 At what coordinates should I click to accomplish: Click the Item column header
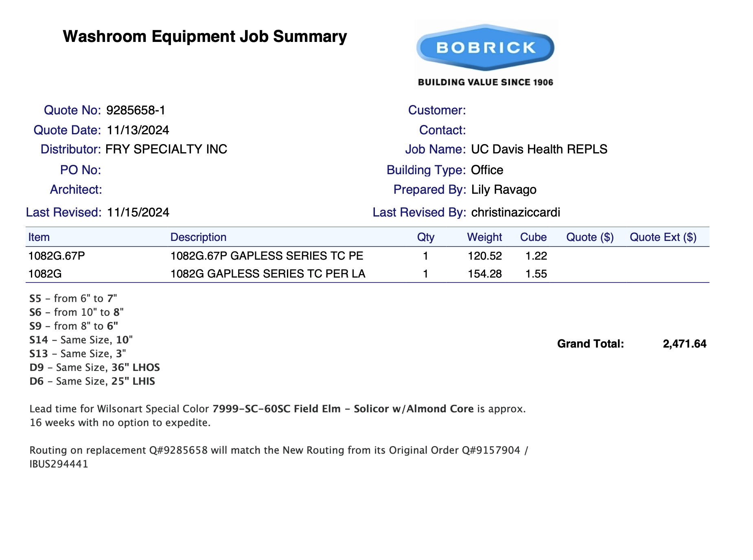39,237
